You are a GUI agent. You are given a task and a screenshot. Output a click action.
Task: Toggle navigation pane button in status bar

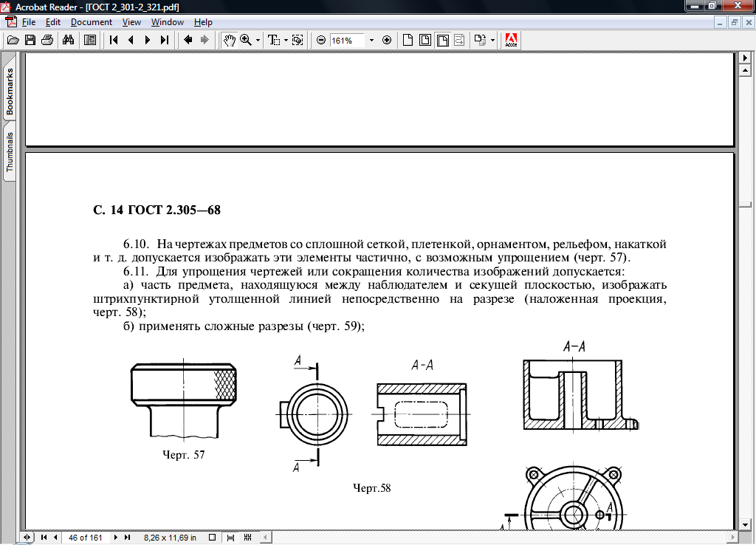27,538
